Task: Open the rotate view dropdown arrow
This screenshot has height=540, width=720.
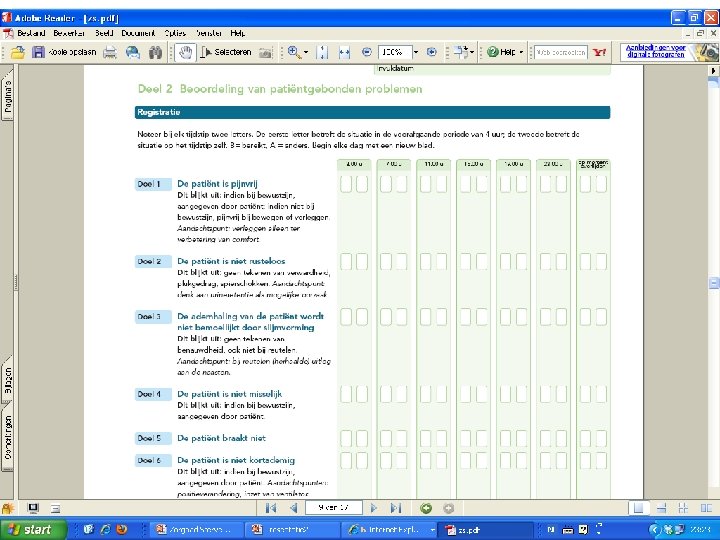Action: [x=472, y=52]
